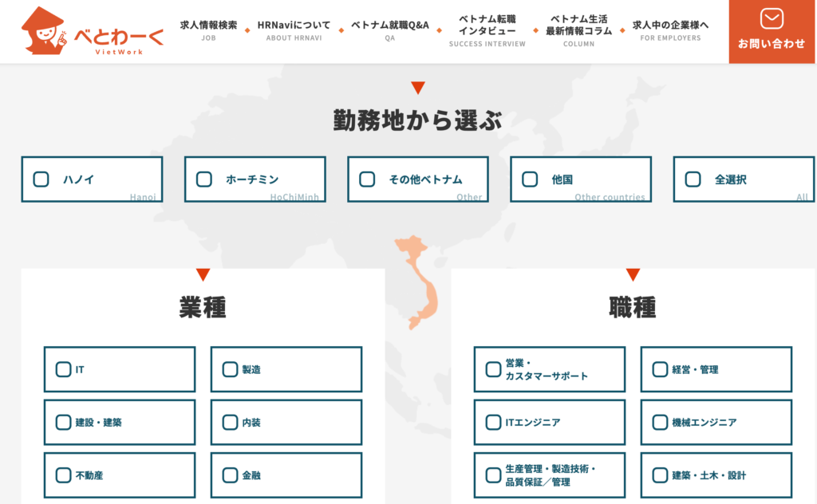817x504 pixels.
Task: Click the orange Vietnam map graphic
Action: tap(416, 283)
